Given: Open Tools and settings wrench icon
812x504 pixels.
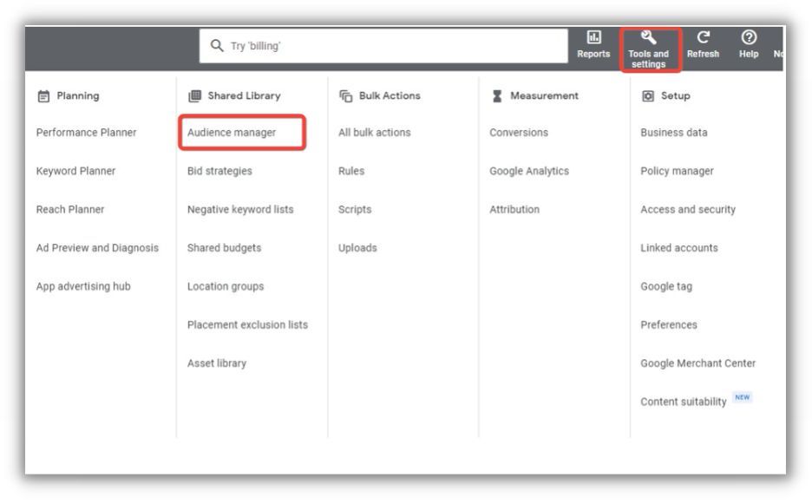Looking at the screenshot, I should click(x=648, y=37).
